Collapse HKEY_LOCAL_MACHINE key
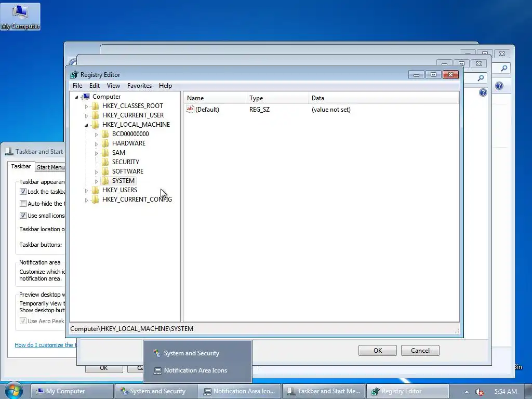 [86, 125]
